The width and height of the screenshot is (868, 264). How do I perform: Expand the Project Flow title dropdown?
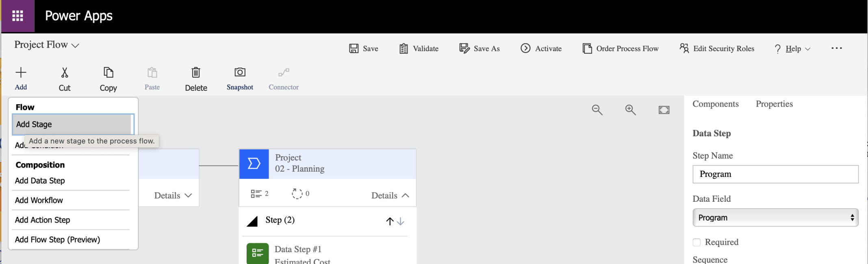(x=75, y=46)
